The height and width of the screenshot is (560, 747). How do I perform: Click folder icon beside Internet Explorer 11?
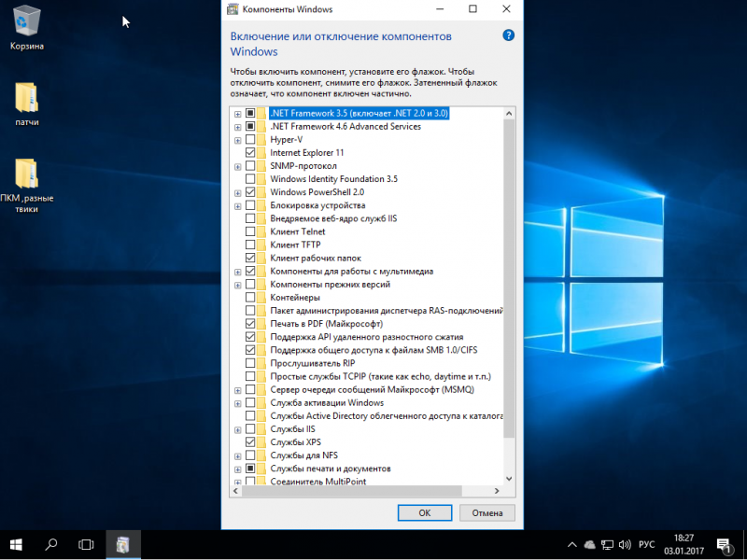click(x=261, y=153)
